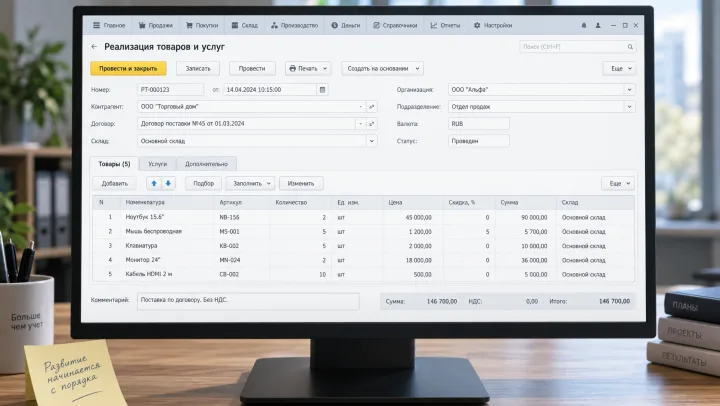This screenshot has width=720, height=406.
Task: Click the search magnifier icon
Action: pyautogui.click(x=630, y=47)
